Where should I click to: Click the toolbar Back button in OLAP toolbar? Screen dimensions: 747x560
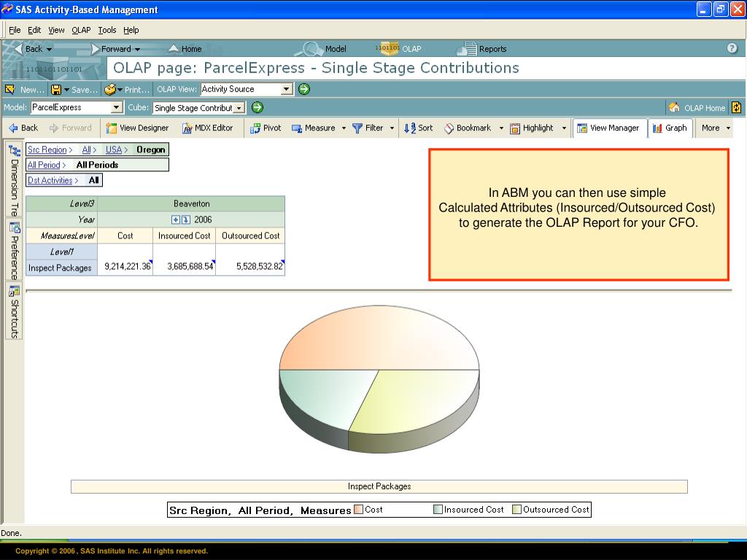[x=23, y=128]
